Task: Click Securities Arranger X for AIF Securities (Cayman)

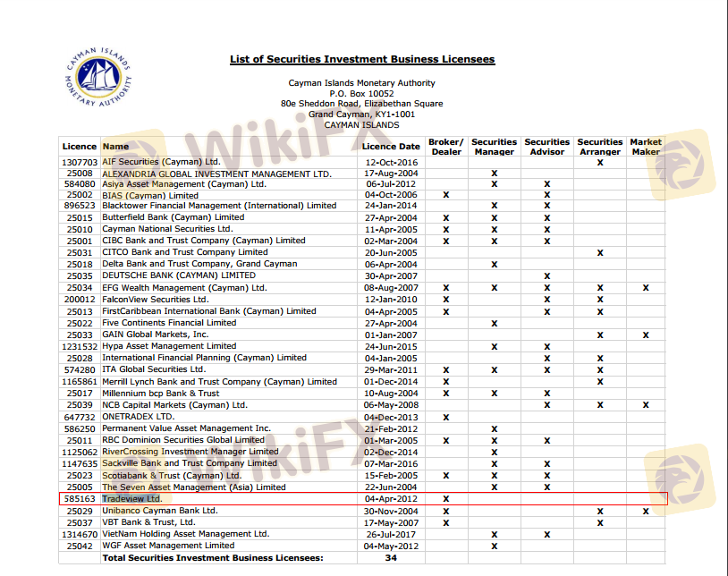Action: pos(600,162)
